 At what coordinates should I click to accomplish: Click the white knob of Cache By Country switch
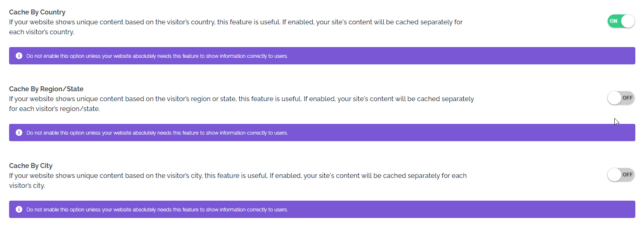coord(627,21)
